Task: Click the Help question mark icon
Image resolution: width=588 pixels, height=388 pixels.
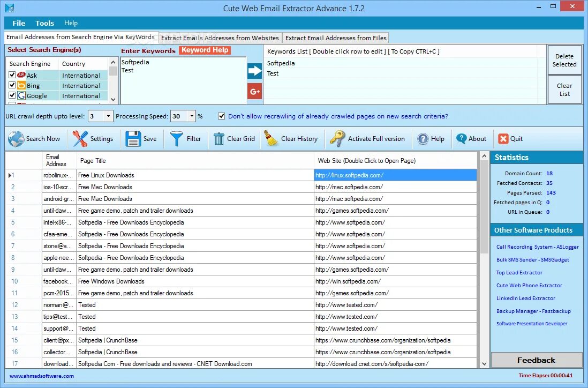Action: coord(423,139)
